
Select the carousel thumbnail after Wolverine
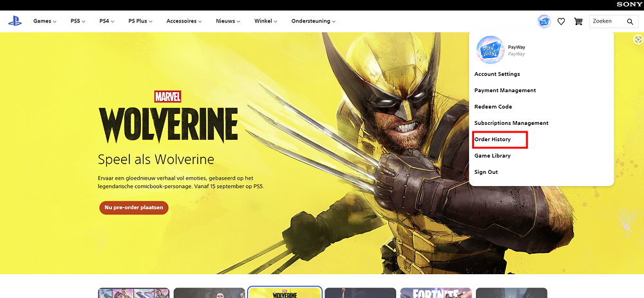point(361,293)
